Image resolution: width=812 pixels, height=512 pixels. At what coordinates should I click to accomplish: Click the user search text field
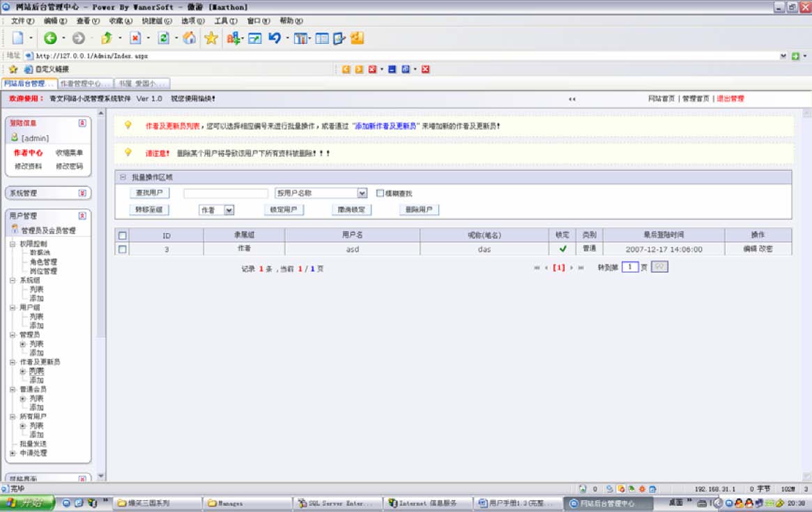pyautogui.click(x=226, y=193)
